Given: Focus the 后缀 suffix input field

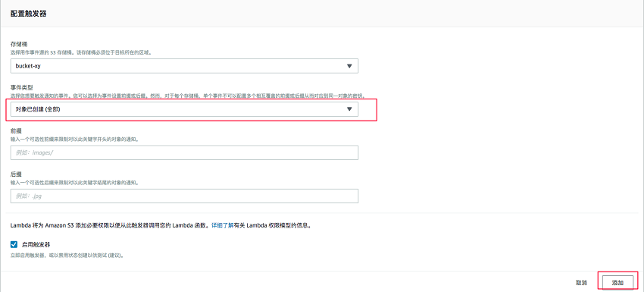Looking at the screenshot, I should [x=184, y=196].
